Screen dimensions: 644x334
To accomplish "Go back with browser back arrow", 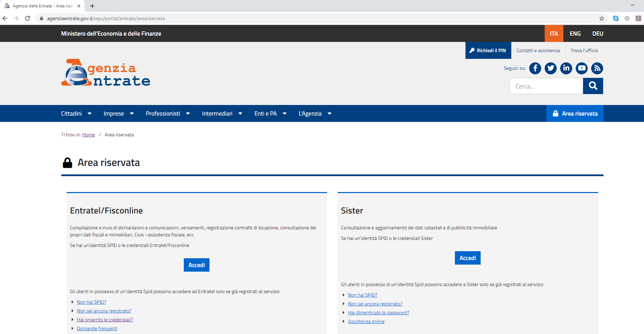I will click(x=5, y=18).
